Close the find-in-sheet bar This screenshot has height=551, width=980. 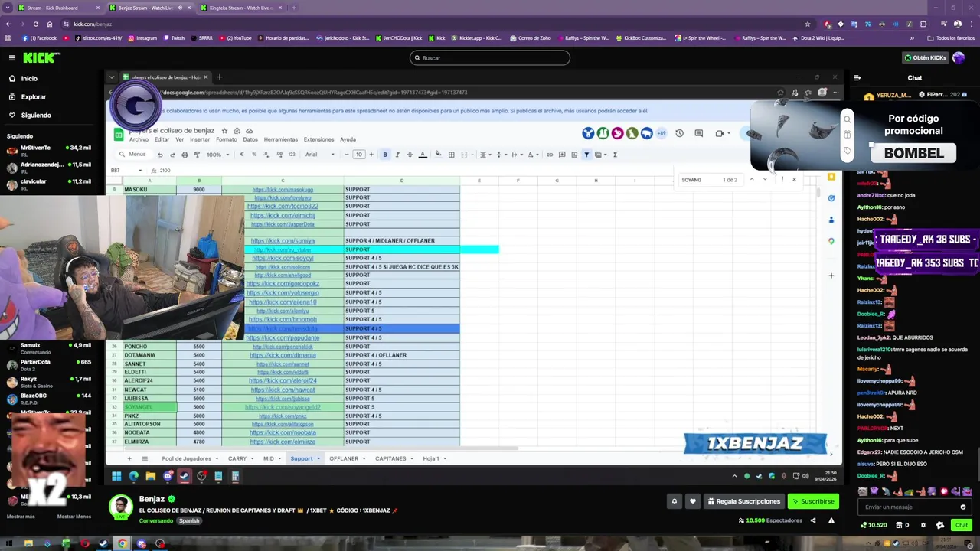pos(794,180)
